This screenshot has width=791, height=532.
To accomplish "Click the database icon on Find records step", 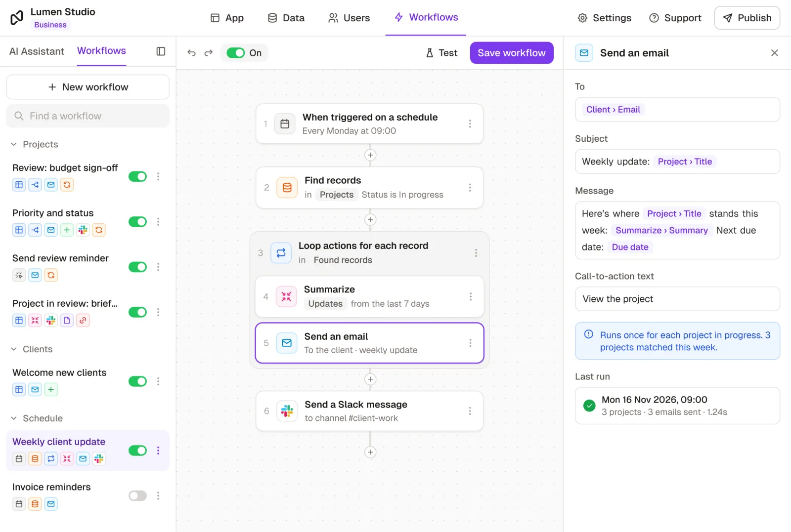I will tap(287, 188).
